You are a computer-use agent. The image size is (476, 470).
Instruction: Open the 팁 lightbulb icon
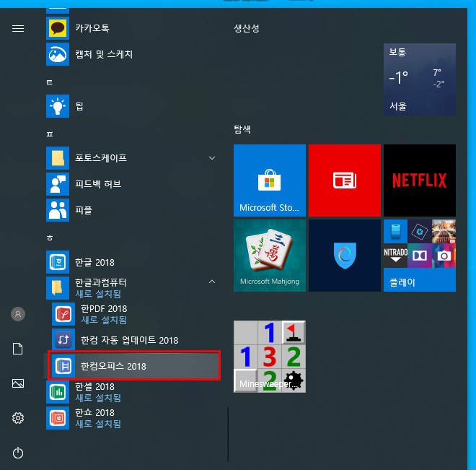(x=58, y=106)
